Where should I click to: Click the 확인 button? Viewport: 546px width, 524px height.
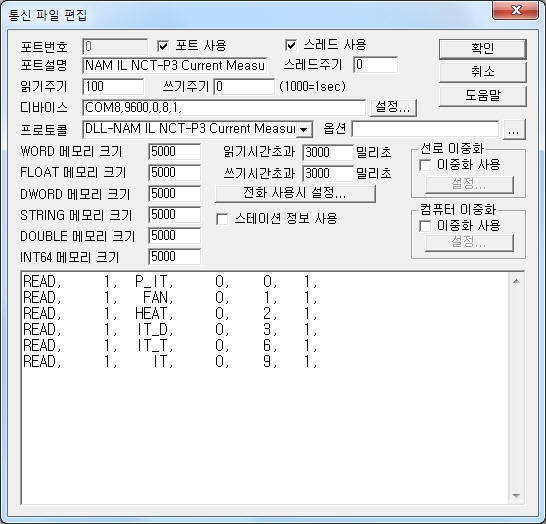[483, 49]
